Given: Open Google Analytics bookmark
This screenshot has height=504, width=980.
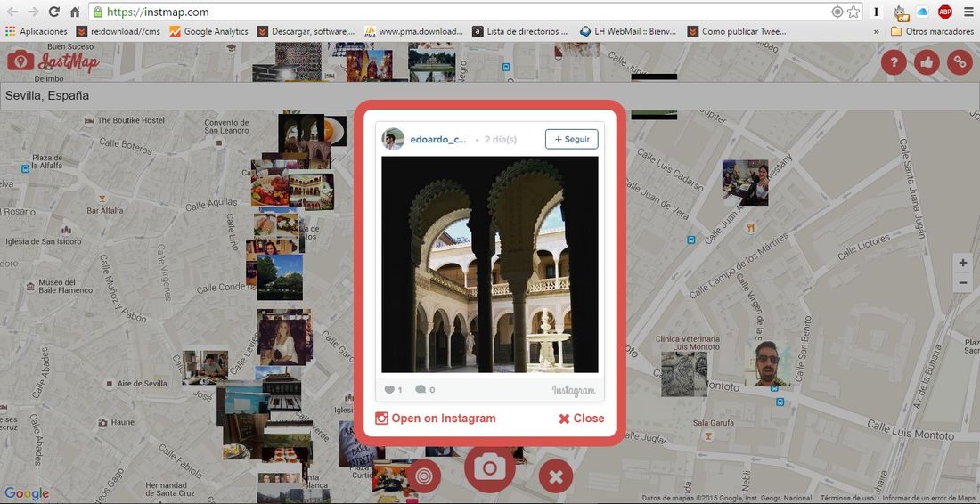Looking at the screenshot, I should click(208, 31).
